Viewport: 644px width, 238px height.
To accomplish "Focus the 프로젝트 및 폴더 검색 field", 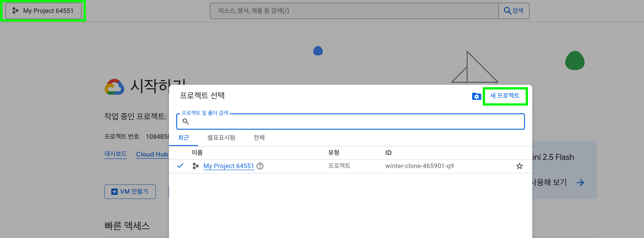I will point(350,121).
